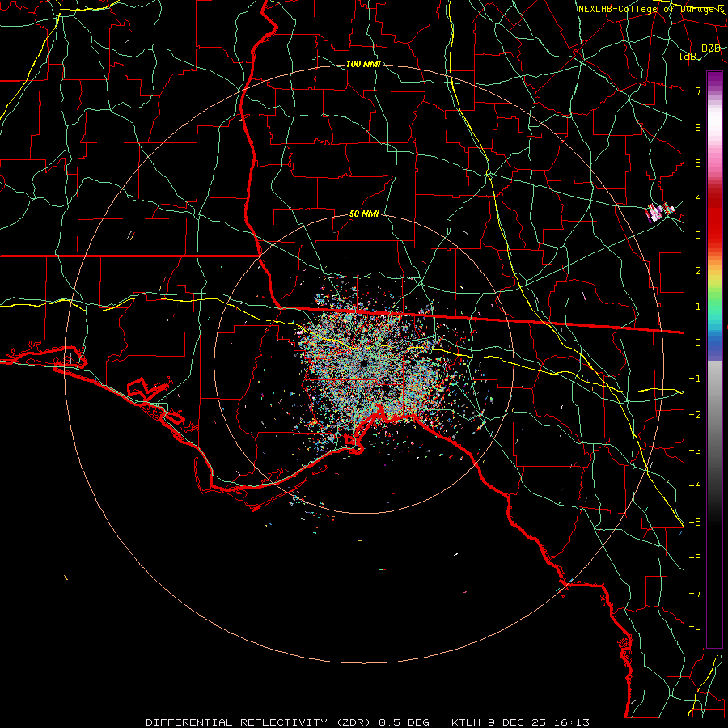Click the '3' value on the dB scale
The width and height of the screenshot is (728, 728).
coord(698,235)
